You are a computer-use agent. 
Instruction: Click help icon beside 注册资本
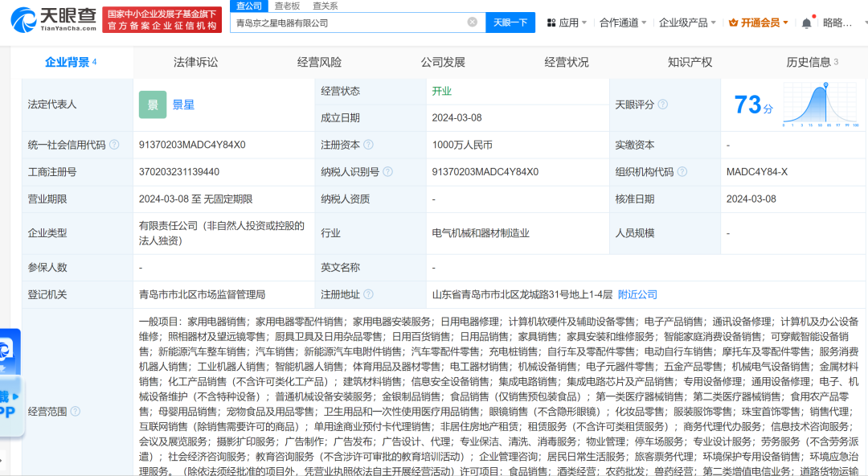368,146
